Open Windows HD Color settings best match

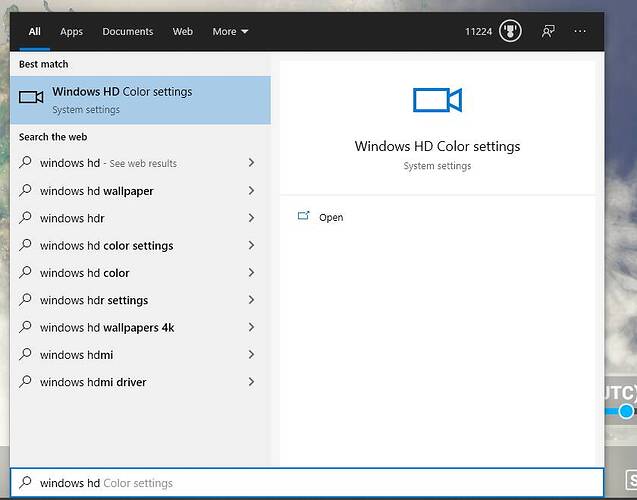(x=141, y=100)
